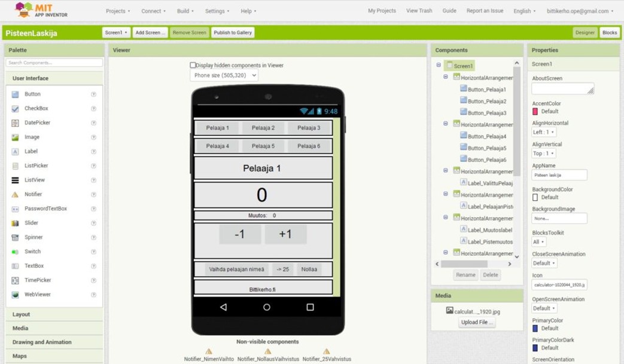Click the +1 button in phone viewer
This screenshot has width=624, height=364.
tap(285, 234)
